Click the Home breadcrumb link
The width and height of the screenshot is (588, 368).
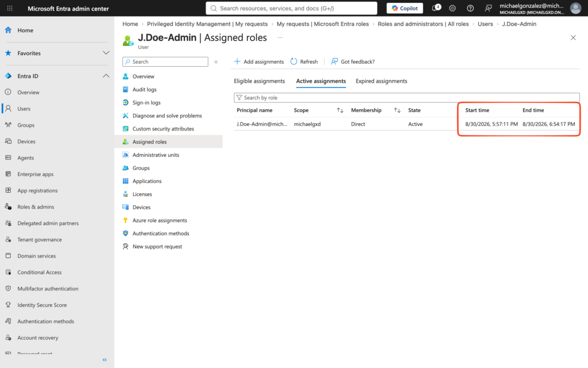[130, 24]
